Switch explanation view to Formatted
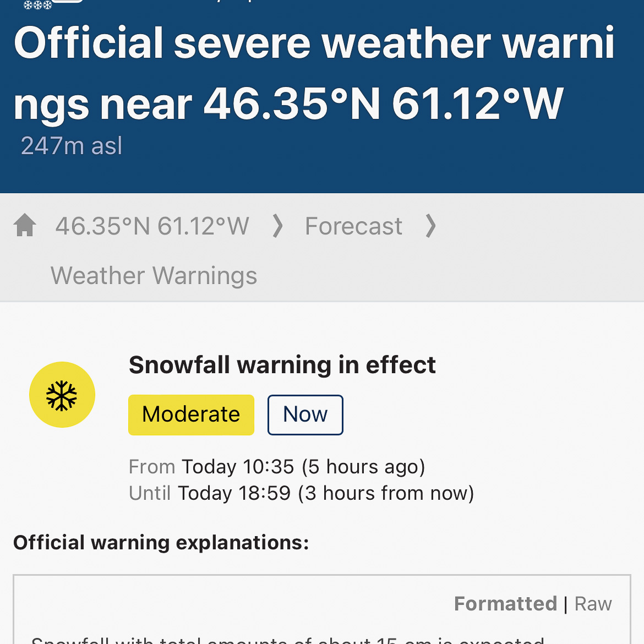The image size is (644, 644). pos(505,604)
